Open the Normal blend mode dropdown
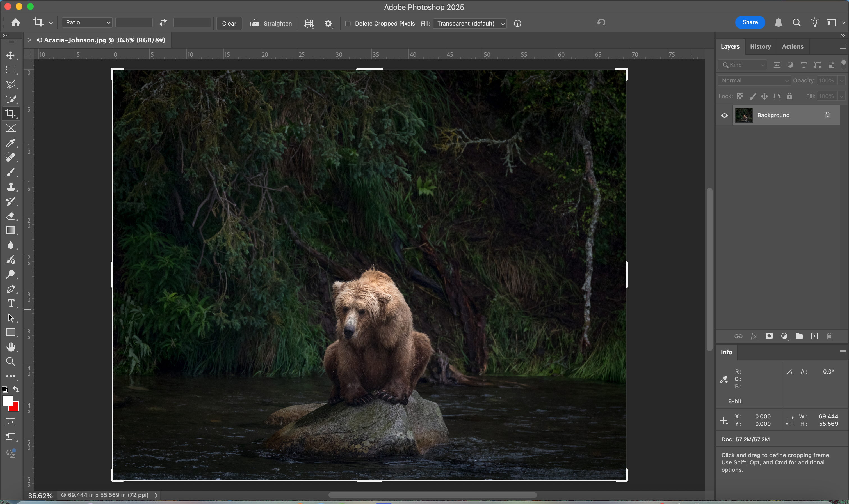Screen dimensions: 849x504 coord(754,80)
